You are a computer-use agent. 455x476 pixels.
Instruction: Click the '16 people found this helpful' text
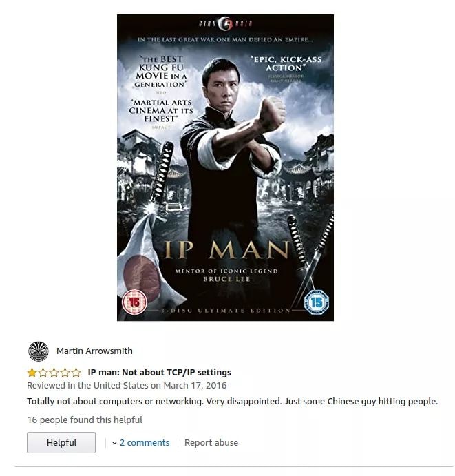(x=85, y=420)
